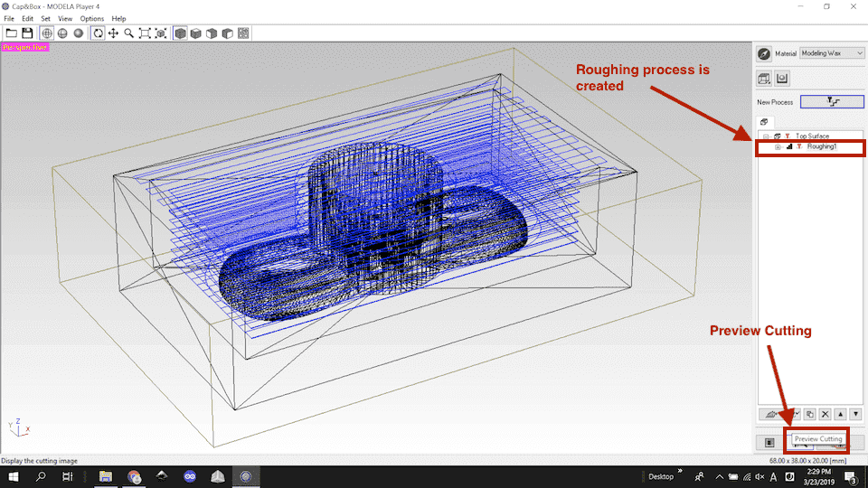Select the Top Surface tree item
Screen dimensions: 868x488
click(812, 136)
